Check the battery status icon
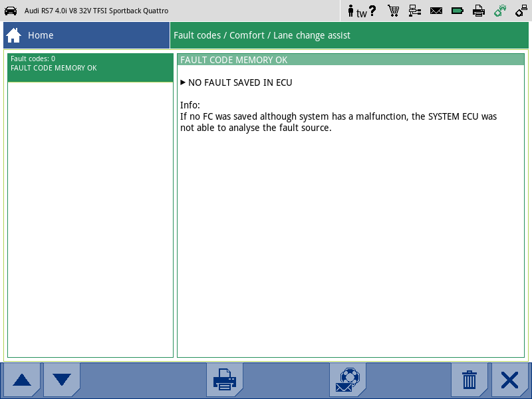The image size is (532, 399). 458,11
